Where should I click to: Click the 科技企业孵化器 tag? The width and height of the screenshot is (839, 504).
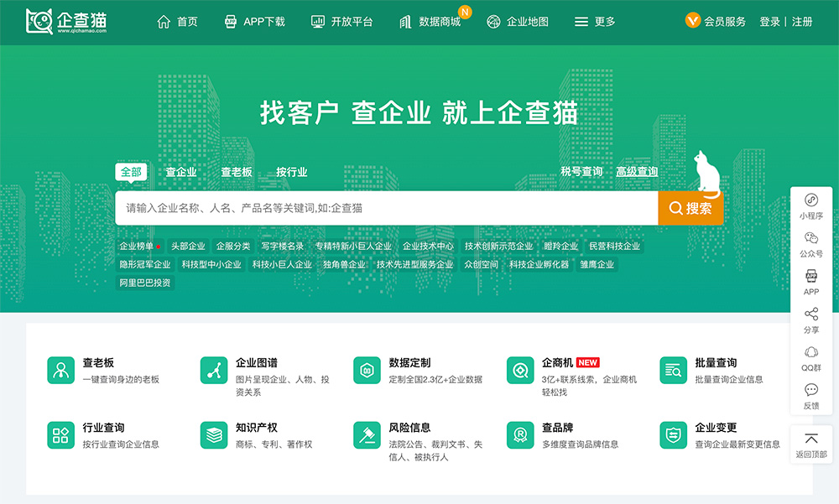[x=539, y=264]
